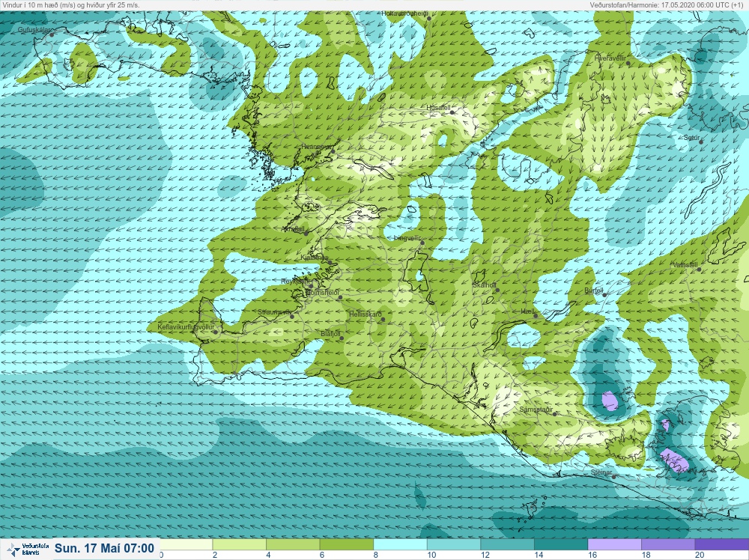Viewport: 749px width, 560px height.
Task: Select the Hæll station label
Action: [x=528, y=311]
